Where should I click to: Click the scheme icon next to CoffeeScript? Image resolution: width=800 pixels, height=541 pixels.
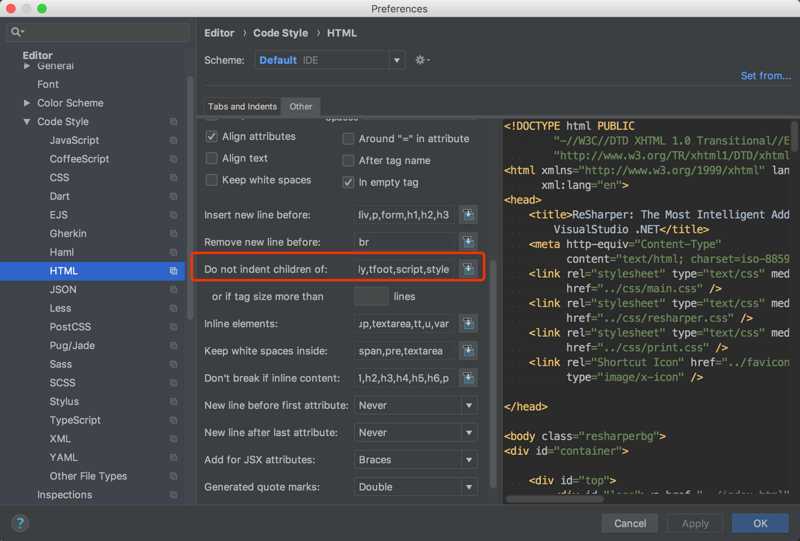coord(173,159)
